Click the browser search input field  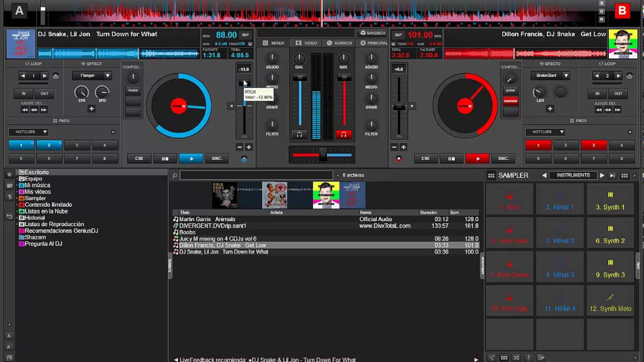click(256, 175)
